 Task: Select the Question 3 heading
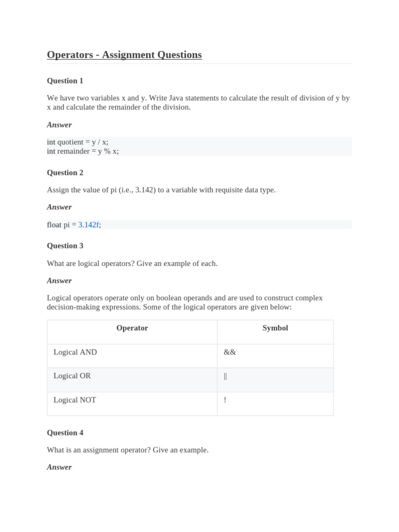65,246
